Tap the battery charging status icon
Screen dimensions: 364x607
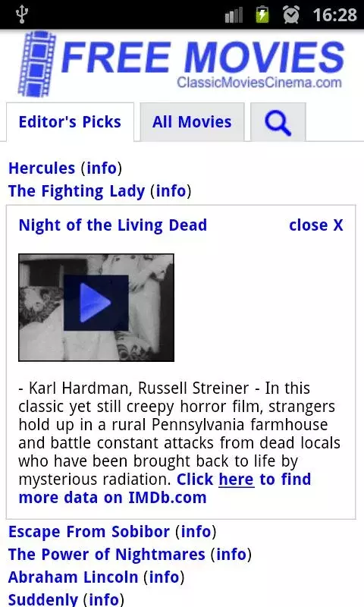(x=262, y=14)
